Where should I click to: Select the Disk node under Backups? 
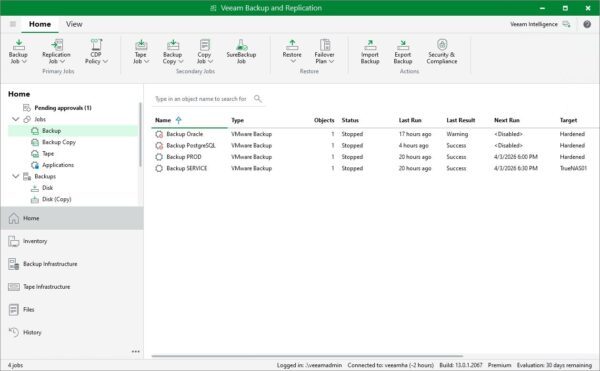point(47,188)
